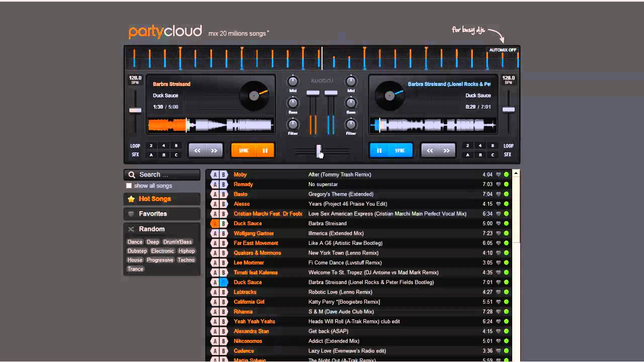Favorite the Moby track with heart
This screenshot has height=362, width=644.
click(499, 174)
